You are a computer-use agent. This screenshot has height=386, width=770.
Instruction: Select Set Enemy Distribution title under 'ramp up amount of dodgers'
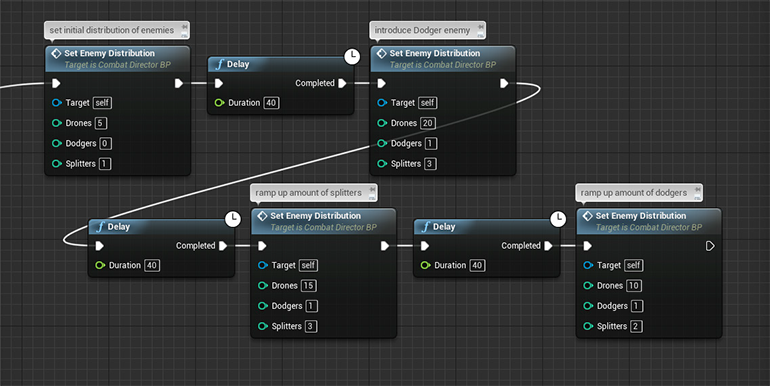tap(641, 216)
